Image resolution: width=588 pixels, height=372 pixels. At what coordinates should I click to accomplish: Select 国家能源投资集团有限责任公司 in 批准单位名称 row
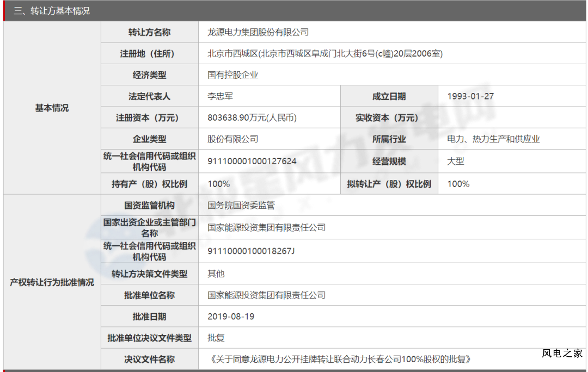pos(267,295)
